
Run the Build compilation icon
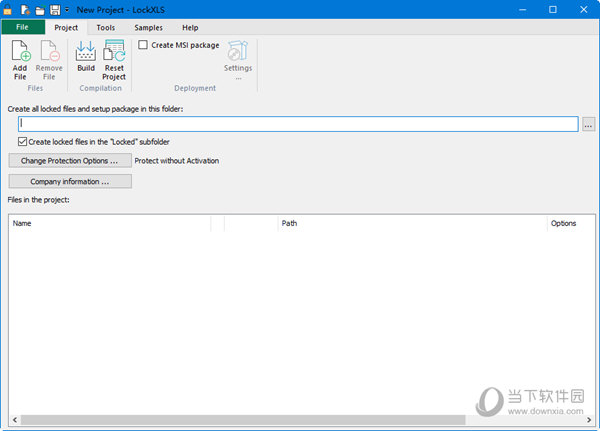pos(86,51)
